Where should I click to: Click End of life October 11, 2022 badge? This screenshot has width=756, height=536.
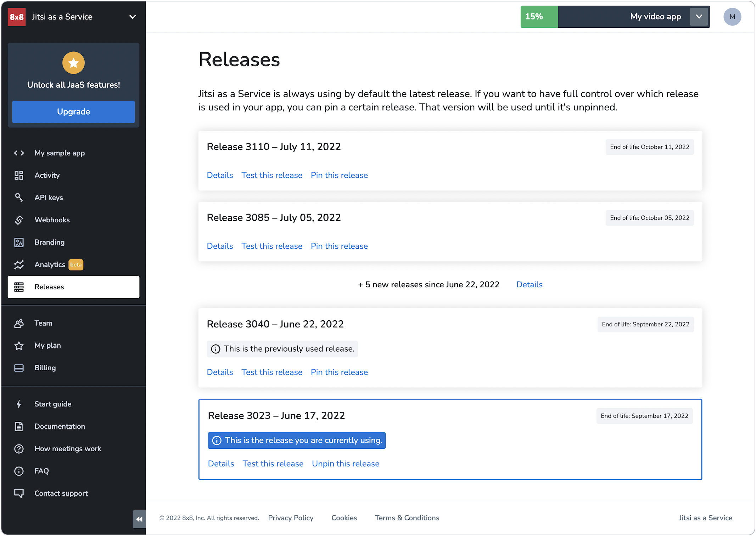pyautogui.click(x=650, y=147)
